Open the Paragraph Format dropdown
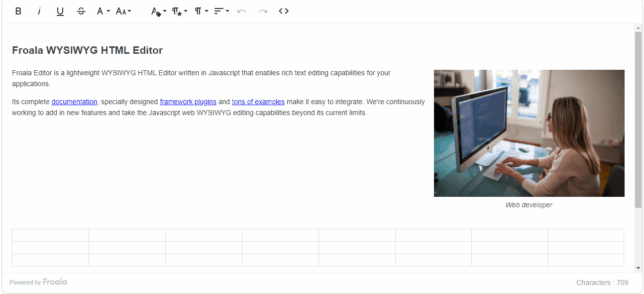This screenshot has width=644, height=294. point(199,10)
